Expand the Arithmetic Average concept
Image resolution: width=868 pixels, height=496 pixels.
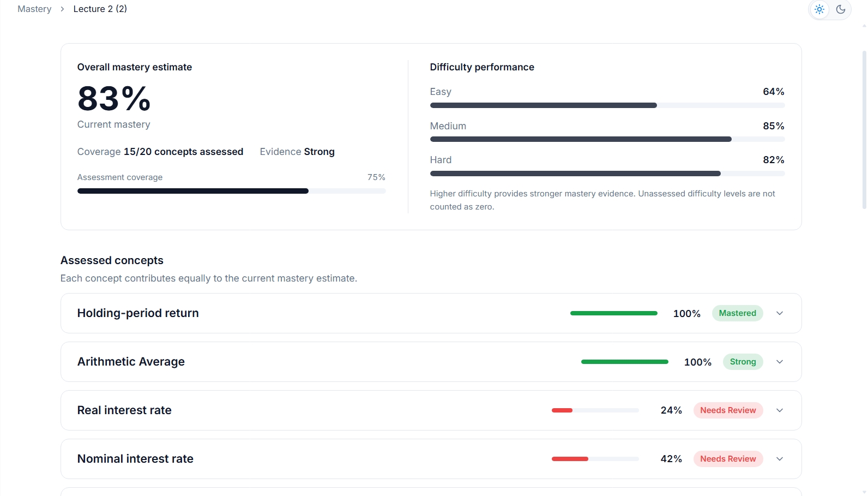(x=780, y=362)
